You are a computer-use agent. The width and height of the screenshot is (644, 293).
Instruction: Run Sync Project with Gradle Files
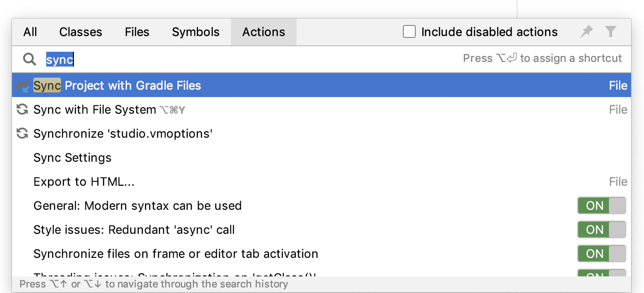(322, 85)
